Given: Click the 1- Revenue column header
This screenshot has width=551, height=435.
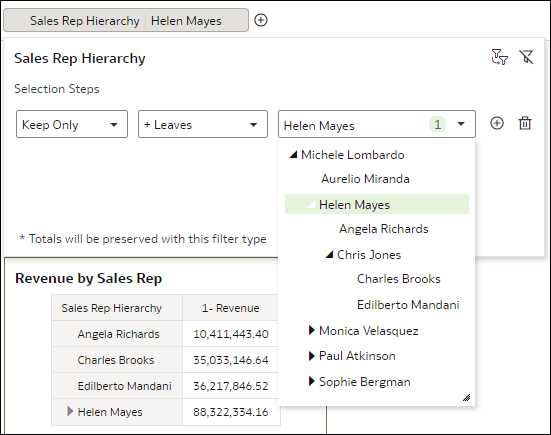Looking at the screenshot, I should tap(231, 308).
